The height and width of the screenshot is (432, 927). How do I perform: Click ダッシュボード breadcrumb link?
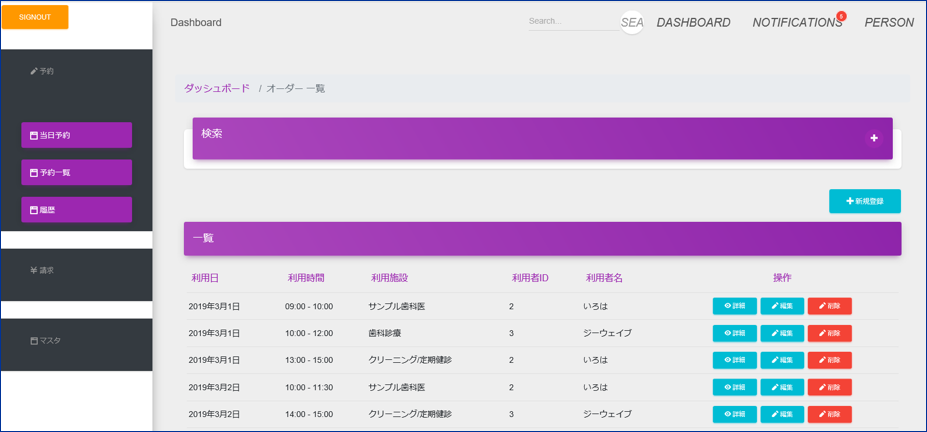(216, 88)
